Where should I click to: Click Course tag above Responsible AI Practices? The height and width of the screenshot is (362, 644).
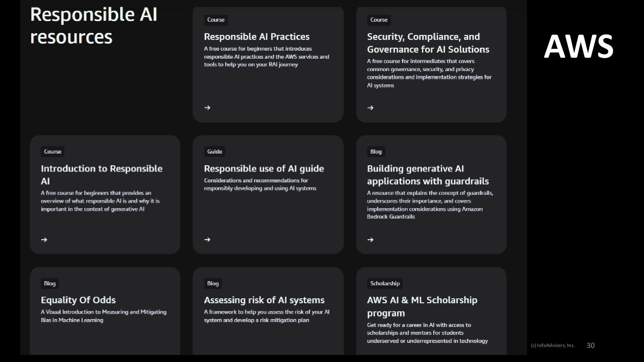(x=216, y=20)
